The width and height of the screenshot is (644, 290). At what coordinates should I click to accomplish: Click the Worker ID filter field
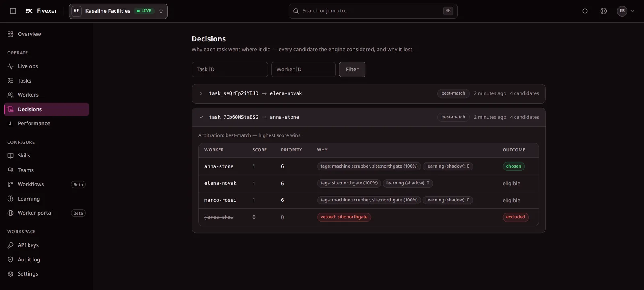click(303, 69)
